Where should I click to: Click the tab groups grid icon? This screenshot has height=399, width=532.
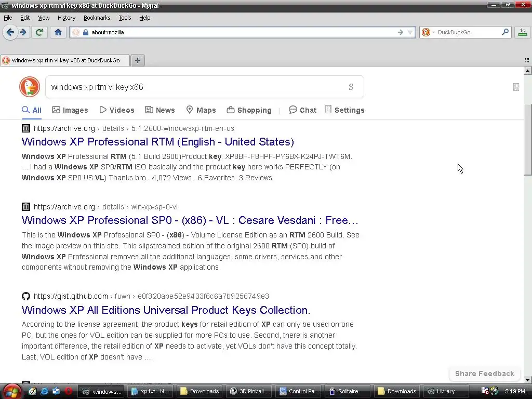(527, 60)
